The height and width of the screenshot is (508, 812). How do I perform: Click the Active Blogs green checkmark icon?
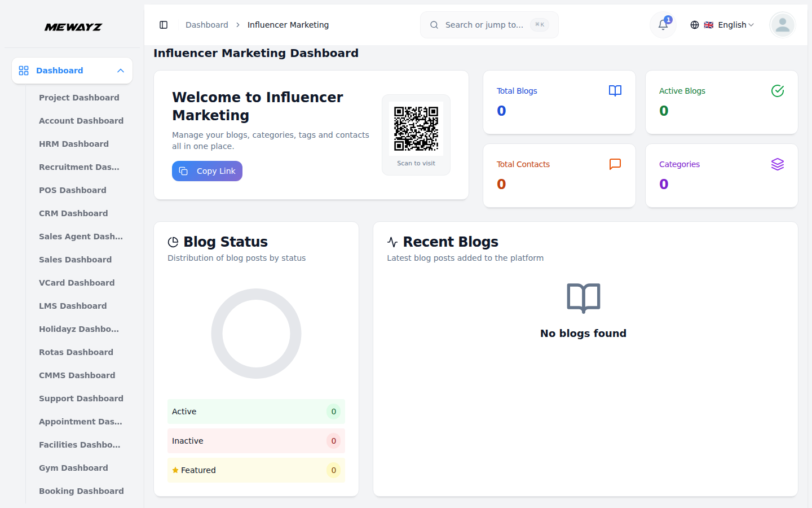777,90
